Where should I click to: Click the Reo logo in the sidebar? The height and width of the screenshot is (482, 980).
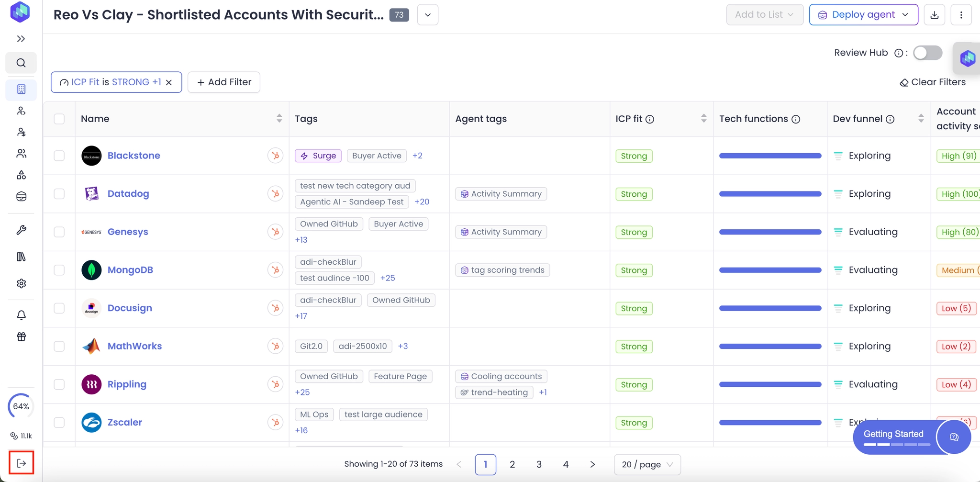click(20, 12)
